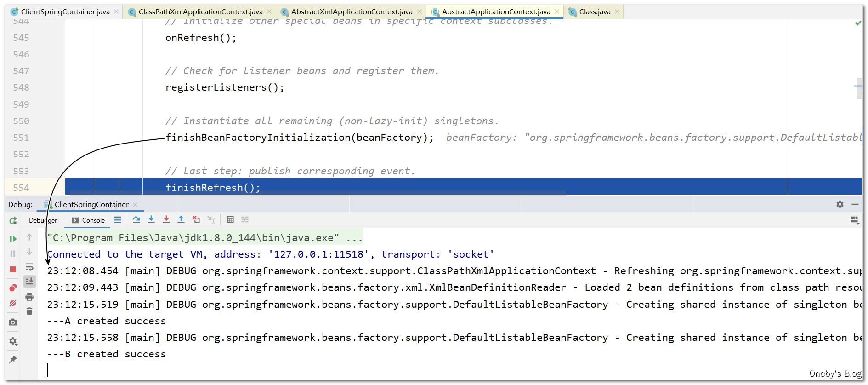Close the Class.java tab
This screenshot has height=385, width=868.
pos(617,12)
